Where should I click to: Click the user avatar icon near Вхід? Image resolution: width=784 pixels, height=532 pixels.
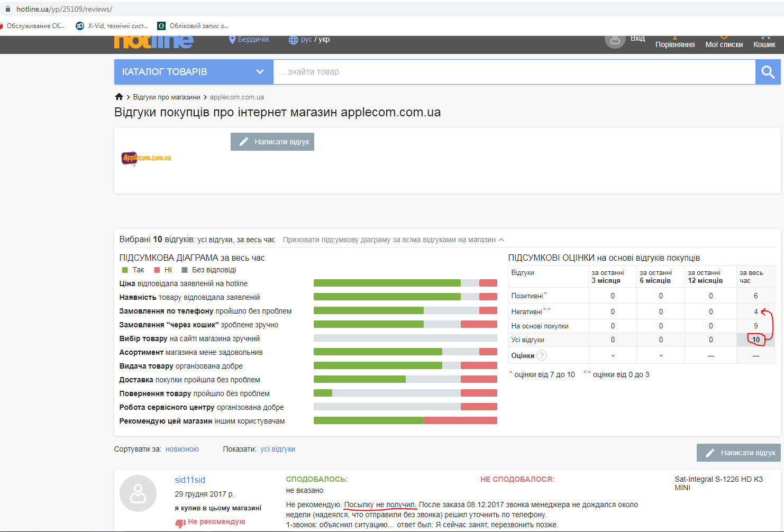(x=615, y=40)
